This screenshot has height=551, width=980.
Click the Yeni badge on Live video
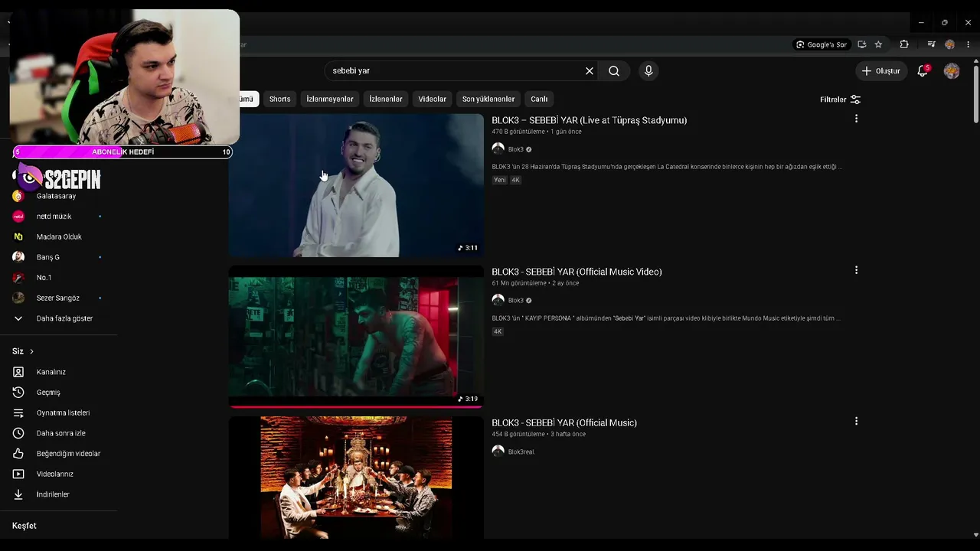pyautogui.click(x=500, y=180)
